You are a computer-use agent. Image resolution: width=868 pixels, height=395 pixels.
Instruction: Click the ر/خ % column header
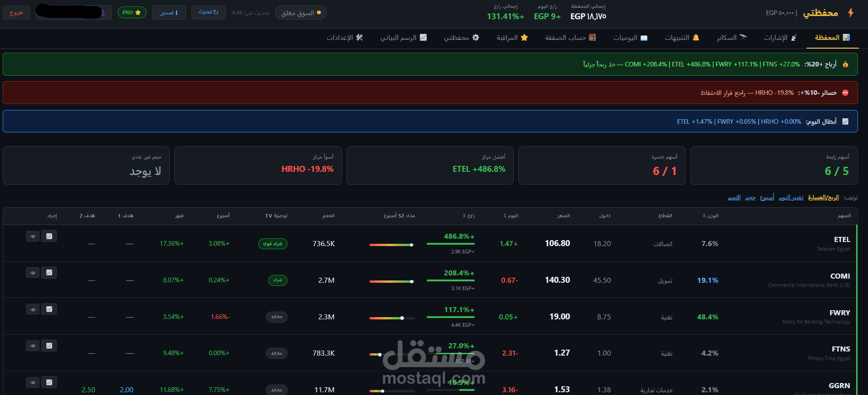click(468, 216)
